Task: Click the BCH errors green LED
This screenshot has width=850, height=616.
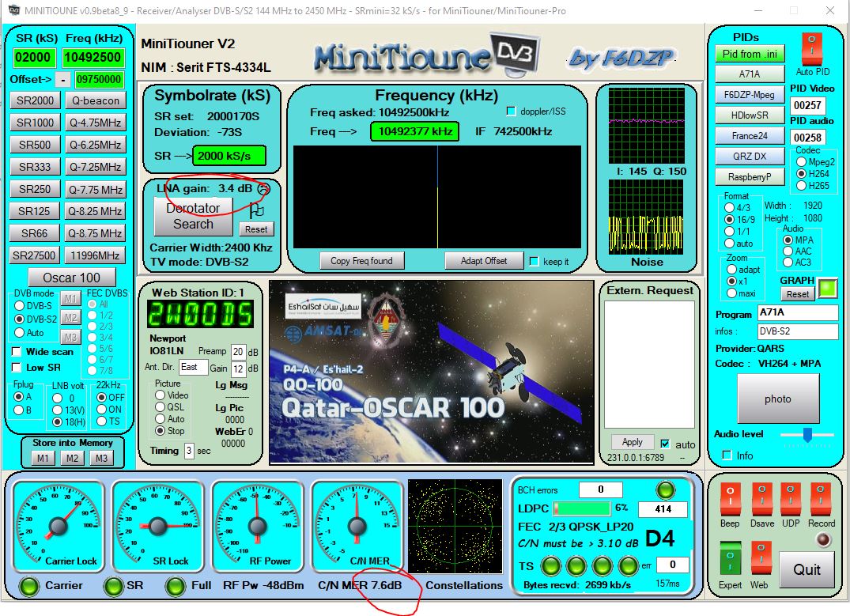Action: click(x=665, y=489)
